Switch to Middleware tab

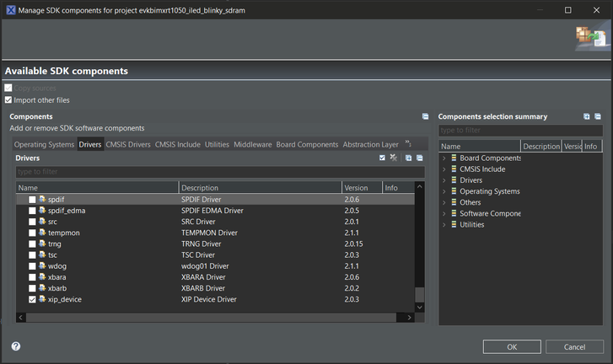point(253,145)
